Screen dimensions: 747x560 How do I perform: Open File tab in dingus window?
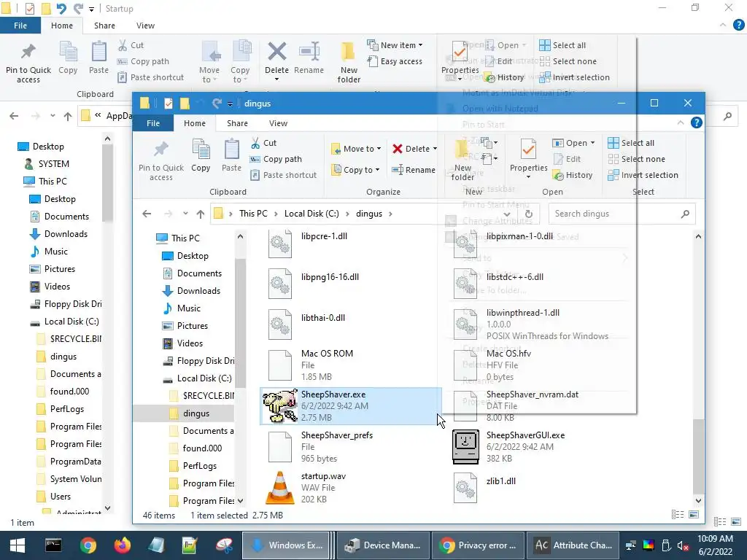pos(153,122)
